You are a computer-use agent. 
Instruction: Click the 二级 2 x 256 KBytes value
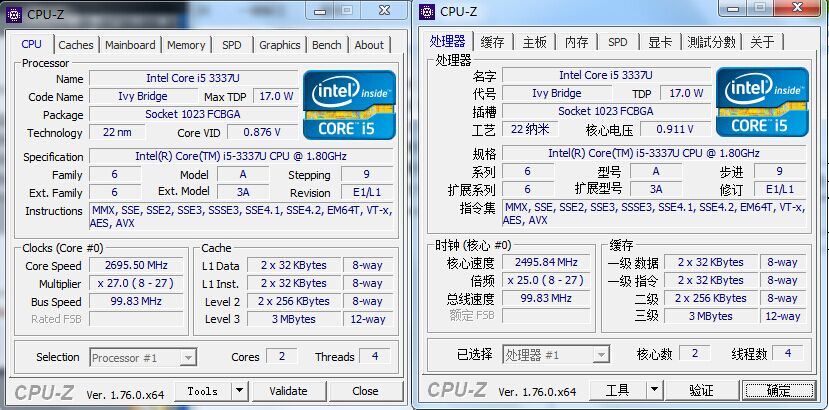click(710, 298)
